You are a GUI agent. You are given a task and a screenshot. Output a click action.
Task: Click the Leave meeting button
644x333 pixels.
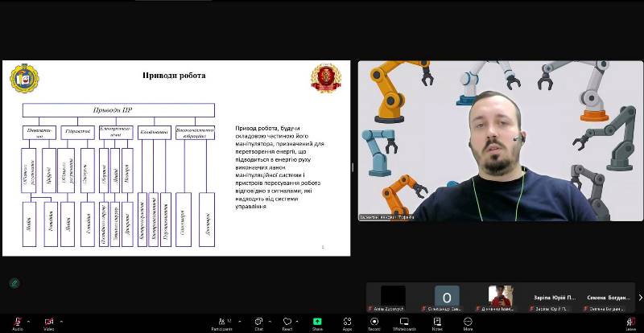630,323
